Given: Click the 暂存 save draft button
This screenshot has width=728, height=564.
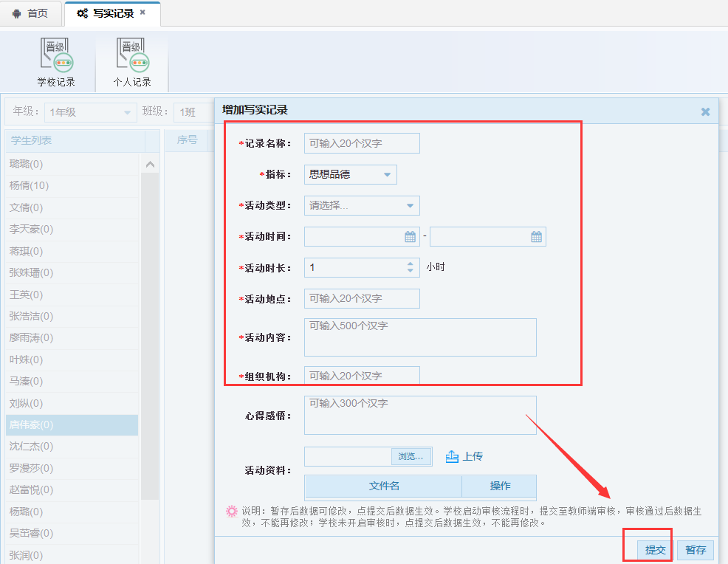Looking at the screenshot, I should tap(696, 550).
